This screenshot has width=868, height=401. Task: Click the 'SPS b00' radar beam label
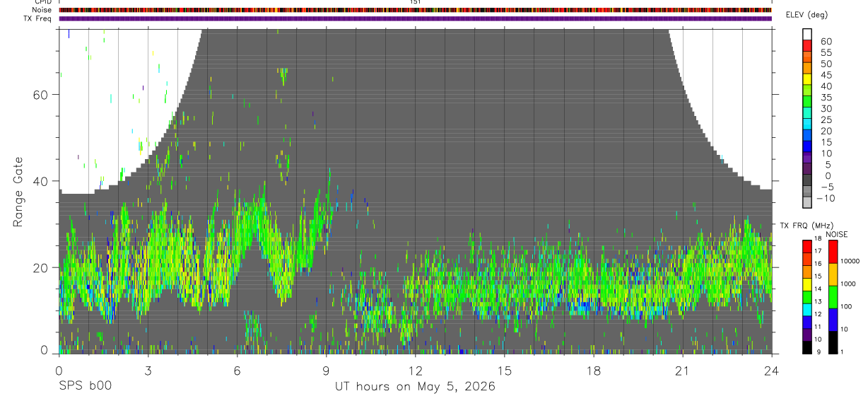(x=85, y=387)
